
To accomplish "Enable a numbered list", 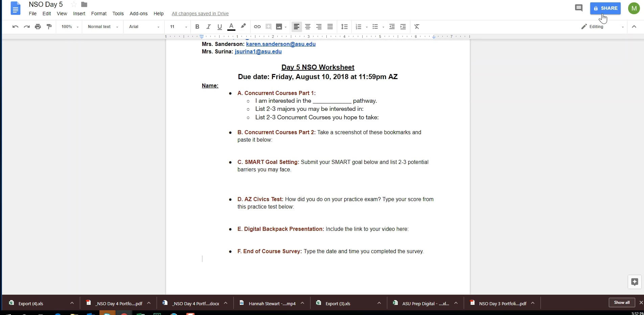I will [359, 27].
